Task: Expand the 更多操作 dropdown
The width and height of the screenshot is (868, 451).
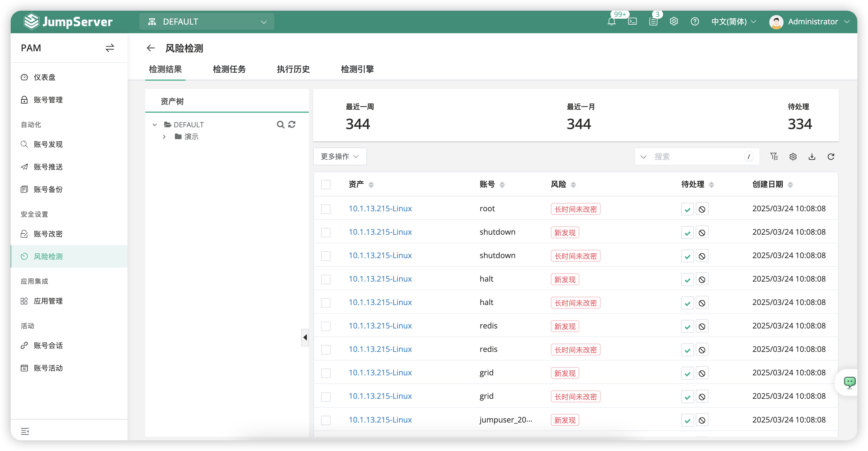Action: coord(340,157)
